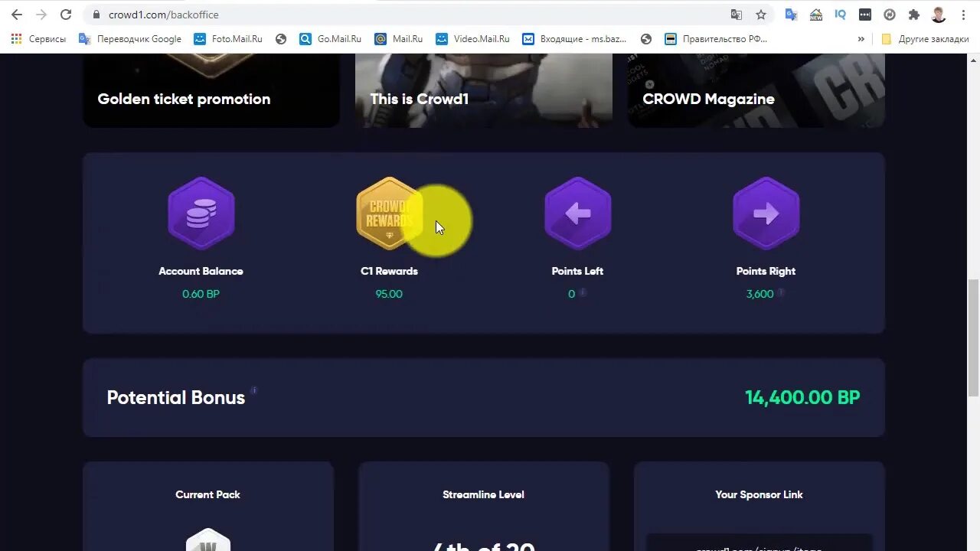Image resolution: width=980 pixels, height=551 pixels.
Task: Open Video.Mail.Ru bookmark
Action: point(472,39)
